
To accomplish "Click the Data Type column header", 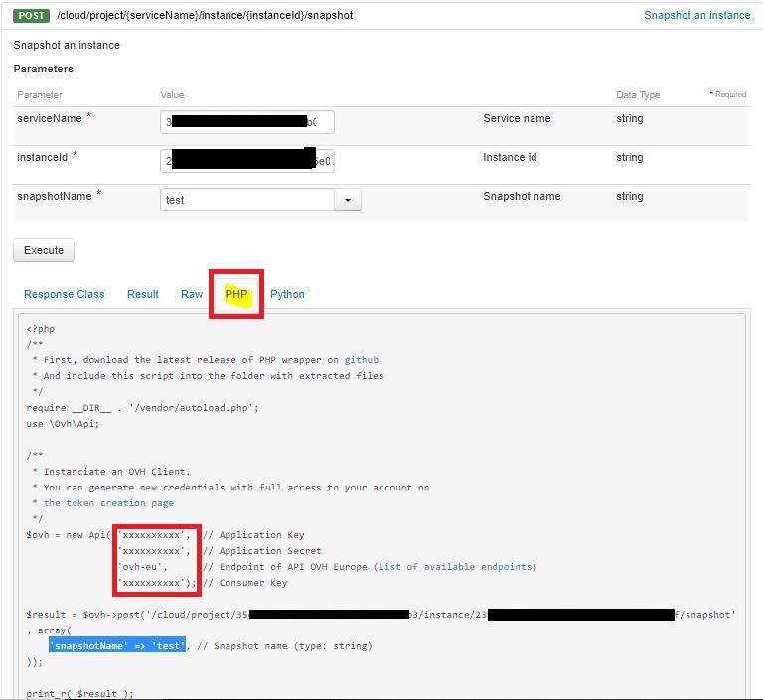I will 638,95.
